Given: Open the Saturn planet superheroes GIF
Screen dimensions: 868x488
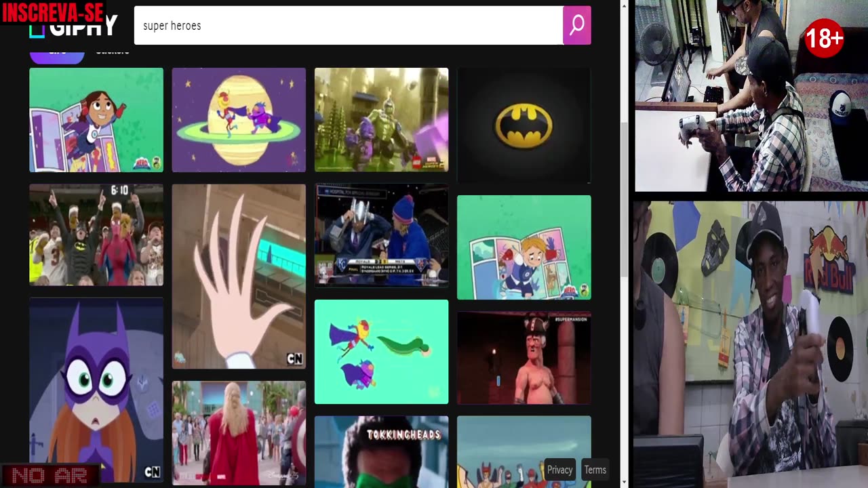Looking at the screenshot, I should coord(239,120).
